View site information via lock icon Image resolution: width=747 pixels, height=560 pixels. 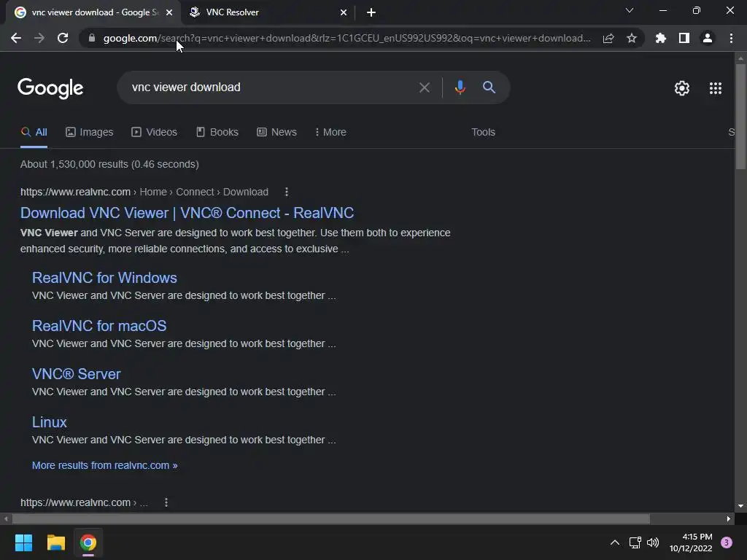(92, 38)
